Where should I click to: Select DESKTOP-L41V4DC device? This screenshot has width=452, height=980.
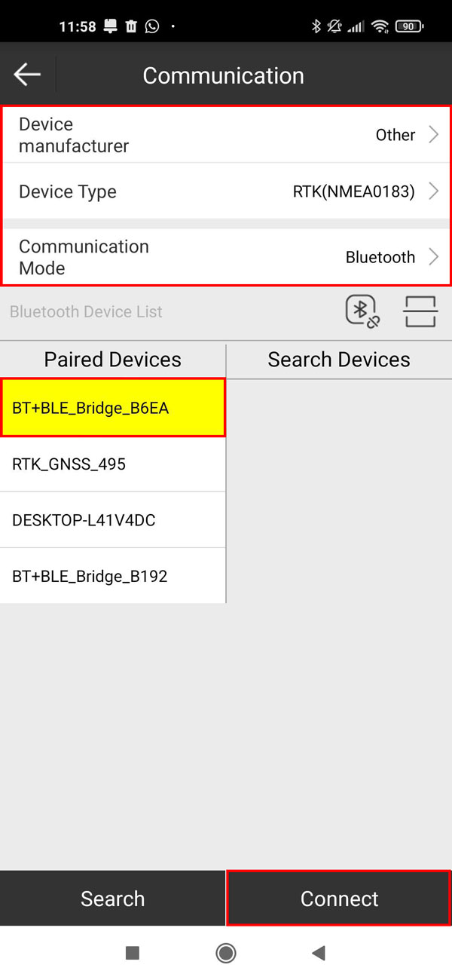click(113, 520)
